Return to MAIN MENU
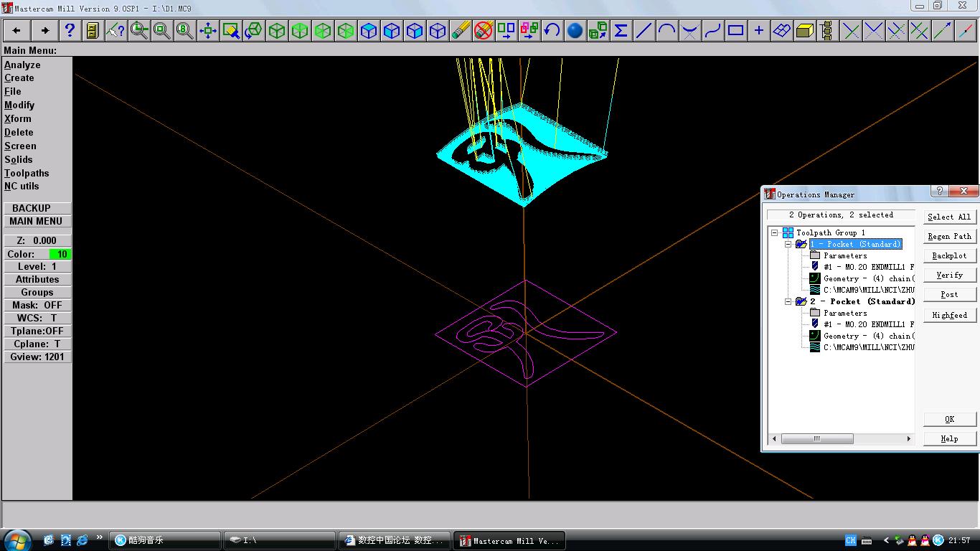 click(x=37, y=221)
